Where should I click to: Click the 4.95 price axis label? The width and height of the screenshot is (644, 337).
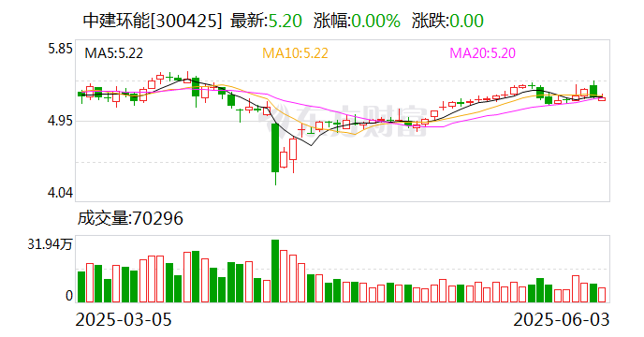click(60, 121)
